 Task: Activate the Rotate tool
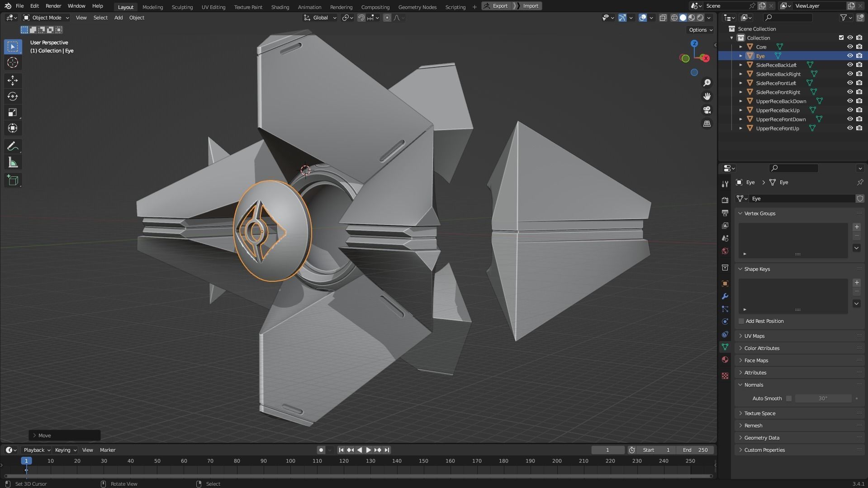(x=13, y=96)
